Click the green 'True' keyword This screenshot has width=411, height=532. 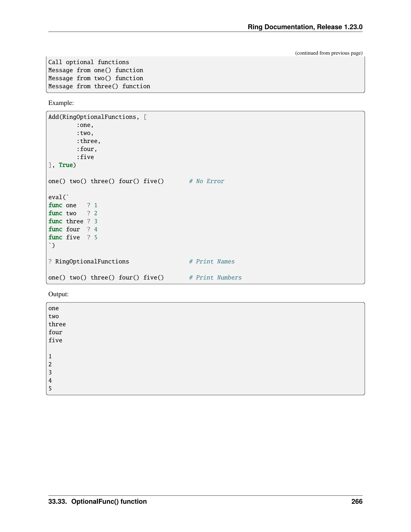coord(66,165)
